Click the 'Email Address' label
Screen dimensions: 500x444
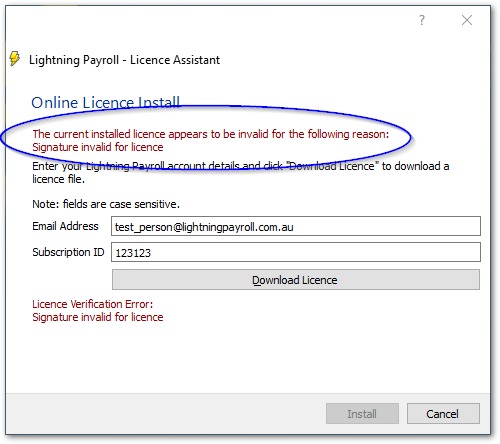(x=65, y=226)
